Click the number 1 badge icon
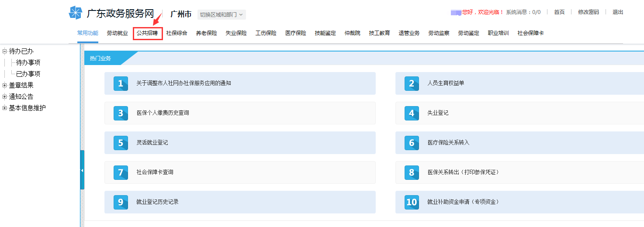The width and height of the screenshot is (644, 227). (121, 83)
